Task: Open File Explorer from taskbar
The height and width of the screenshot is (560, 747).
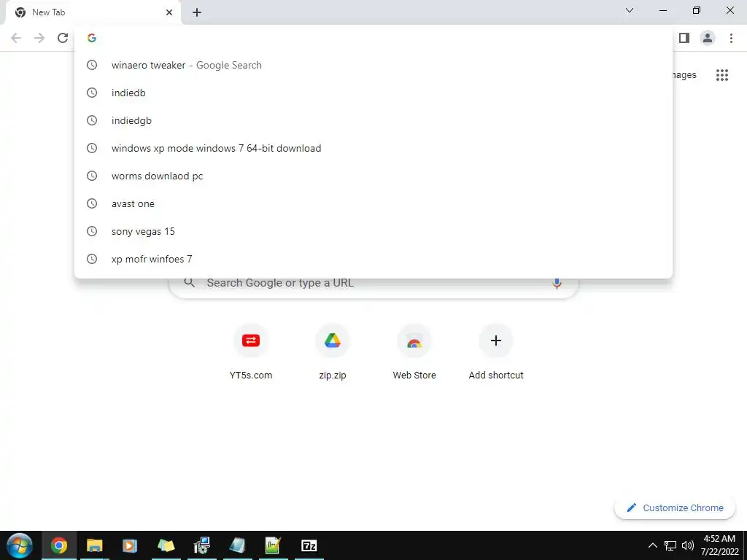Action: [94, 545]
